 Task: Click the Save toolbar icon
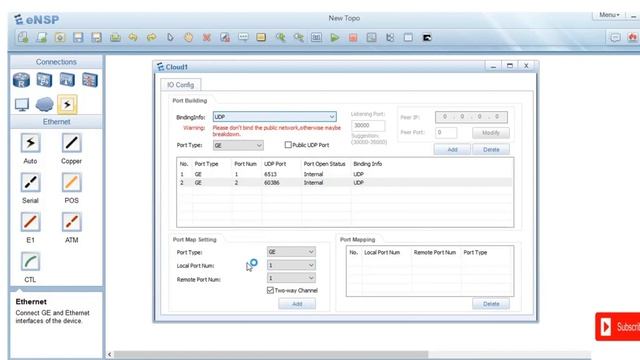pyautogui.click(x=78, y=38)
